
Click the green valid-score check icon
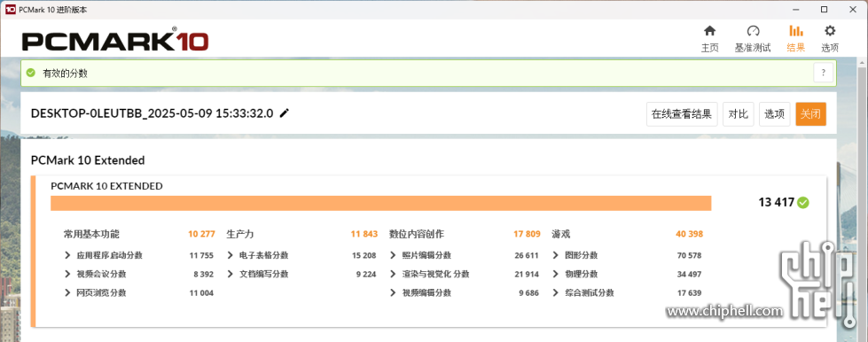tap(31, 73)
